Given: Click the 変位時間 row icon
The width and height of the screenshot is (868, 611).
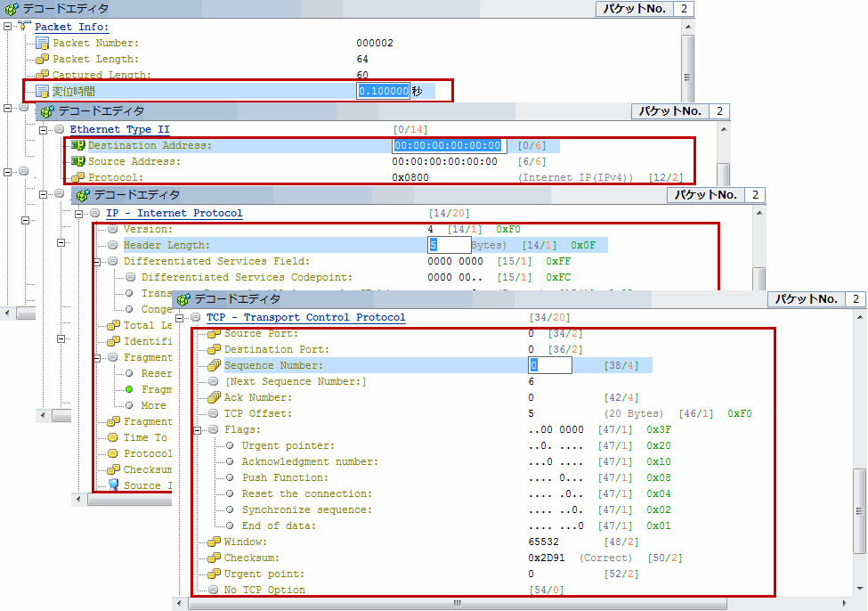Looking at the screenshot, I should [x=42, y=91].
